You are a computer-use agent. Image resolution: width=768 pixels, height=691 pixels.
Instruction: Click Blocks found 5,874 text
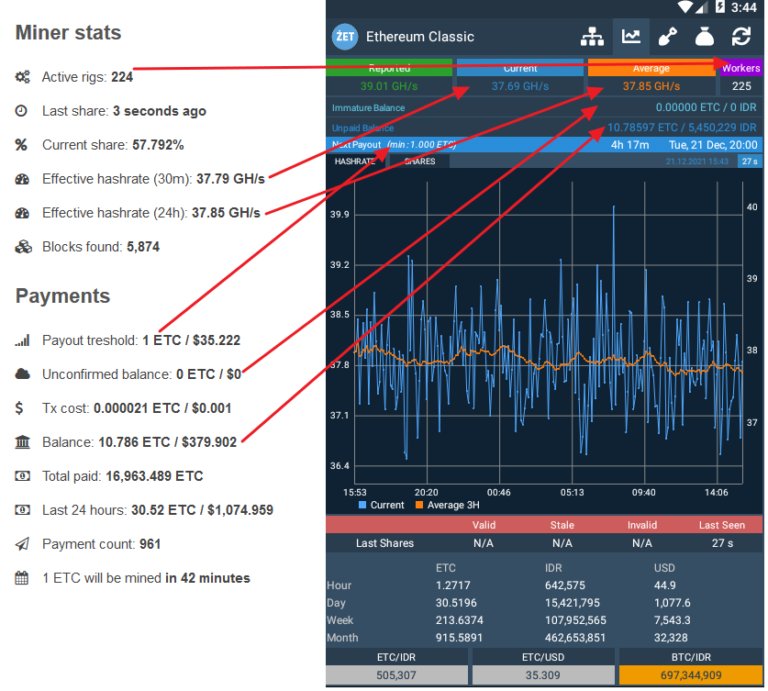pos(101,247)
